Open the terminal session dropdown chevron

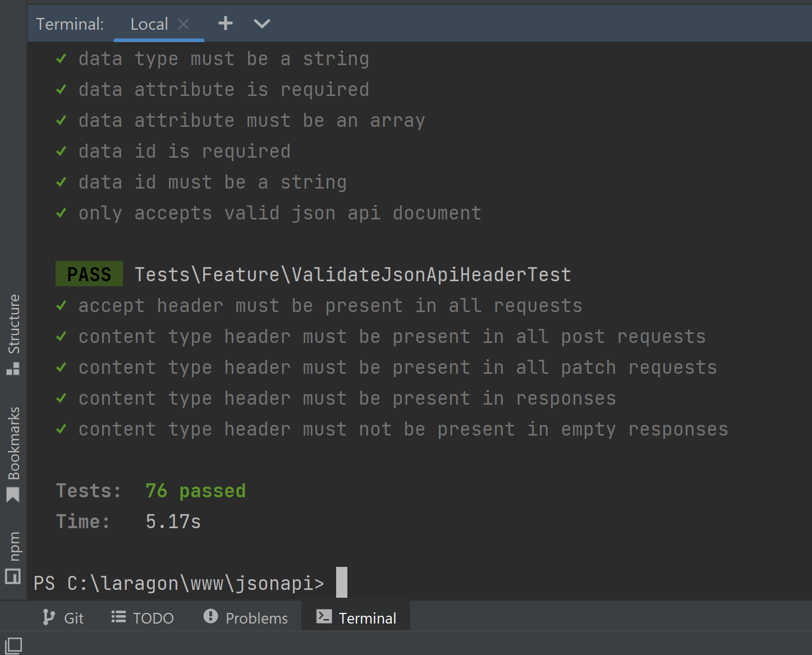click(262, 24)
